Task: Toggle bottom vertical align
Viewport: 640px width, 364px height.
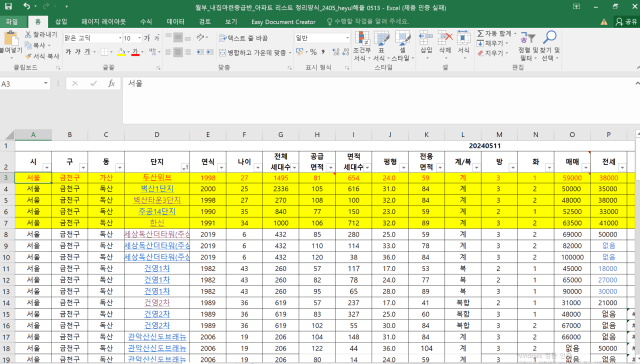Action: click(x=188, y=38)
